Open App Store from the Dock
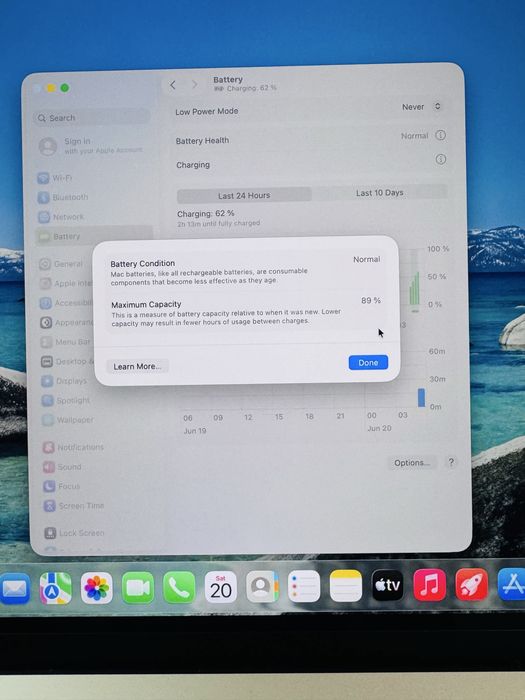This screenshot has height=700, width=525. [x=512, y=584]
